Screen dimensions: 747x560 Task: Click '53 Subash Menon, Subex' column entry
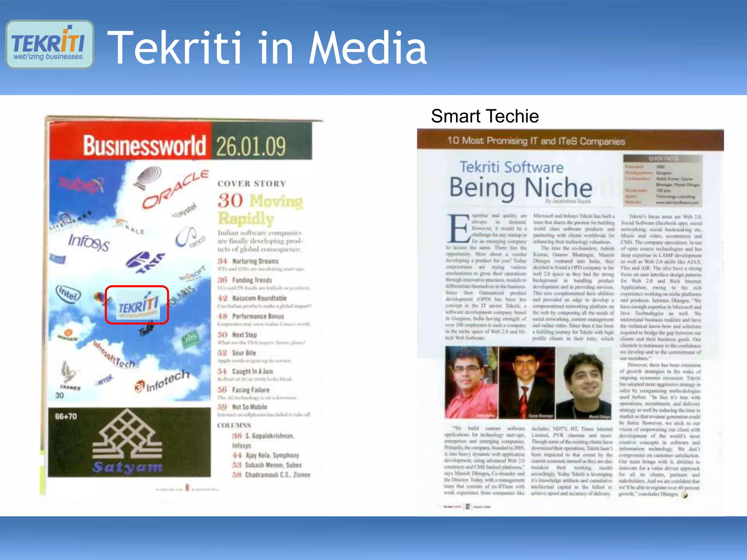[x=267, y=465]
